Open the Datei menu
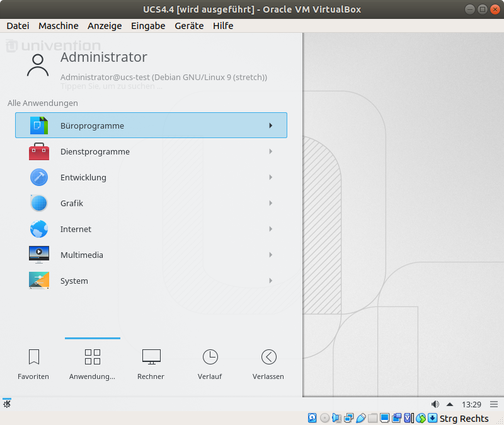The height and width of the screenshot is (425, 504). pyautogui.click(x=18, y=26)
